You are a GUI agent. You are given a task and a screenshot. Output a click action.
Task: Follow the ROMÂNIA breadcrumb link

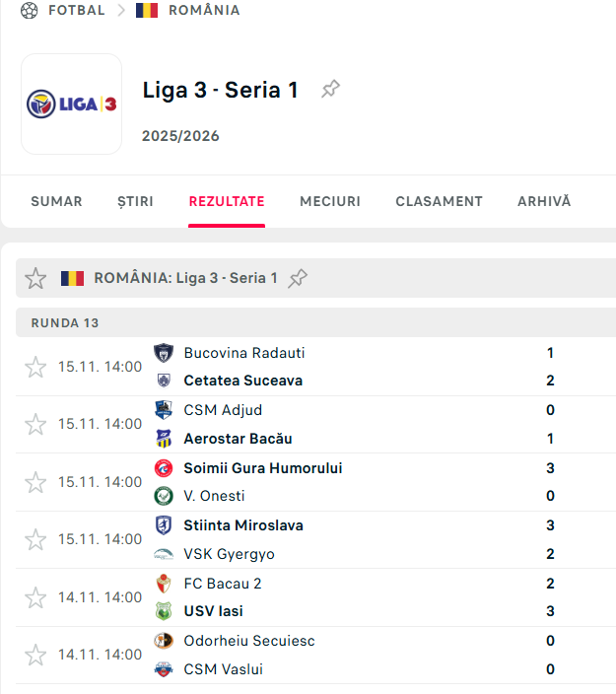[204, 10]
